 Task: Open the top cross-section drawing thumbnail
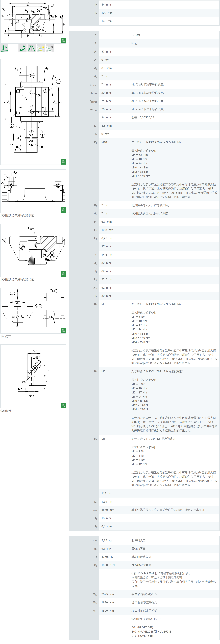[33, 20]
